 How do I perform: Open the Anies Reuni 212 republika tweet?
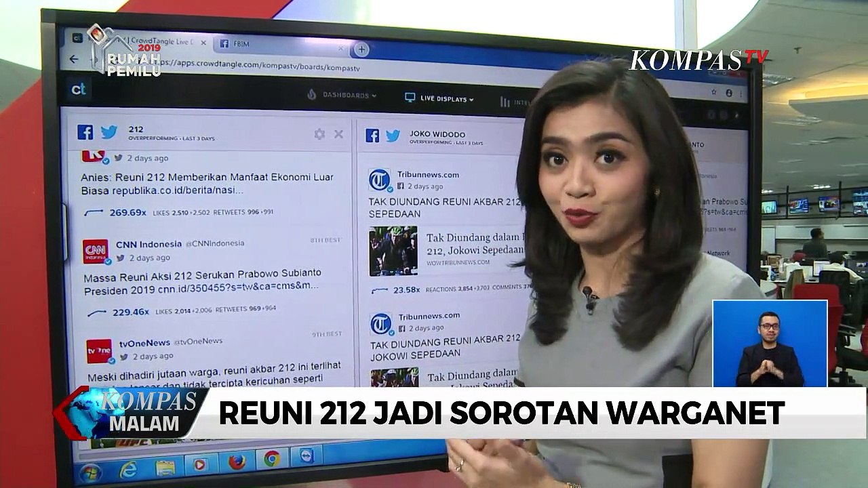[208, 184]
